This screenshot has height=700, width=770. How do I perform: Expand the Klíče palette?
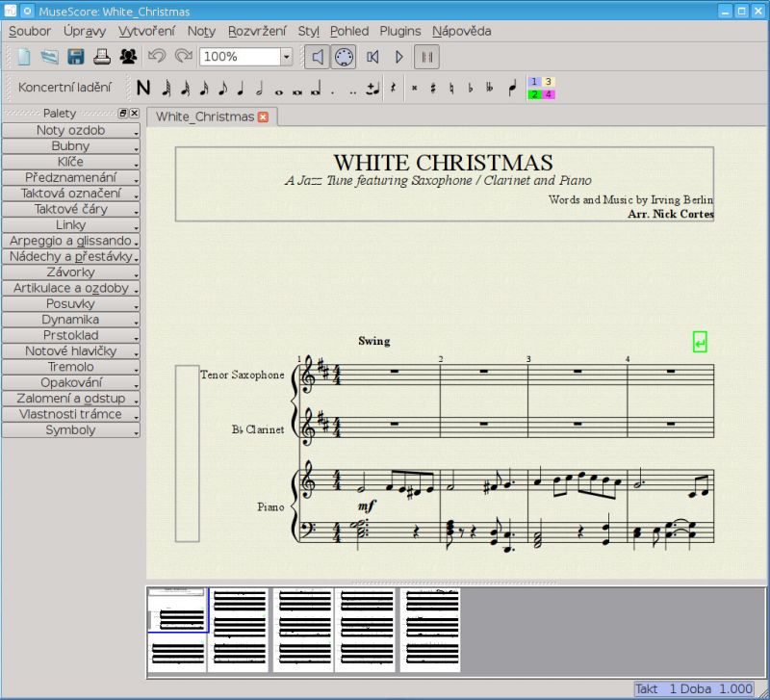[70, 162]
